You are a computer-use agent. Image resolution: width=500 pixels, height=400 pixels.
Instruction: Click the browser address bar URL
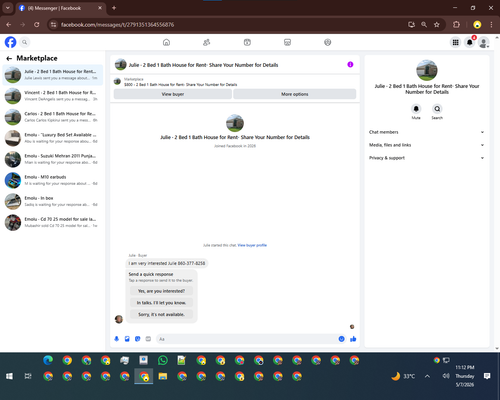117,25
